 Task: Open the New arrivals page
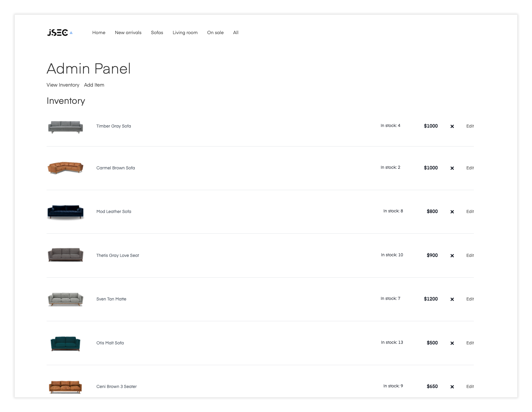tap(128, 33)
